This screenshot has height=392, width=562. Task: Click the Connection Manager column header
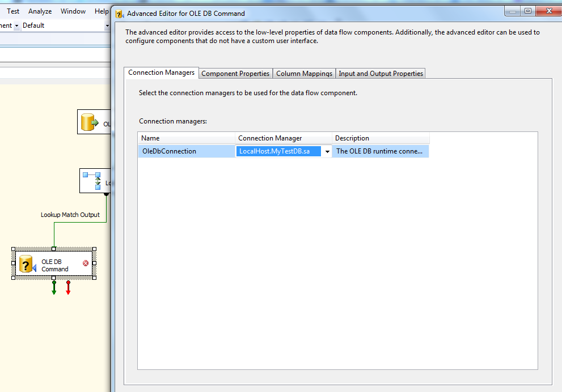pos(283,138)
